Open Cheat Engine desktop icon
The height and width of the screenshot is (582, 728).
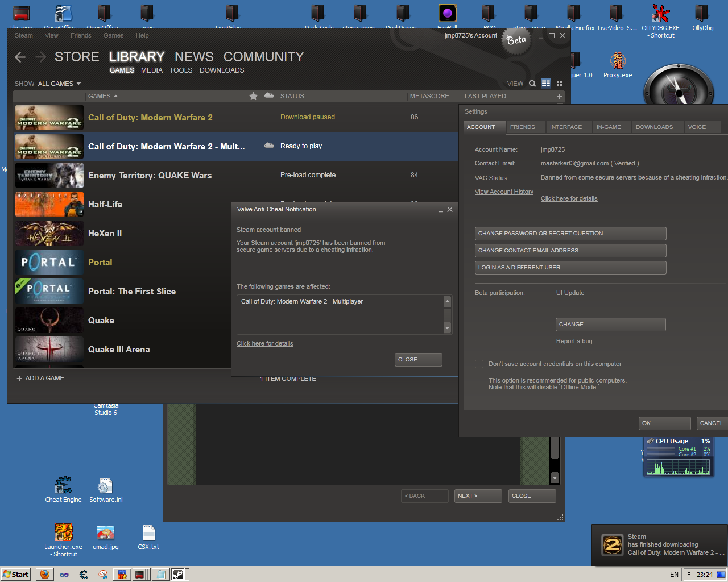point(63,487)
